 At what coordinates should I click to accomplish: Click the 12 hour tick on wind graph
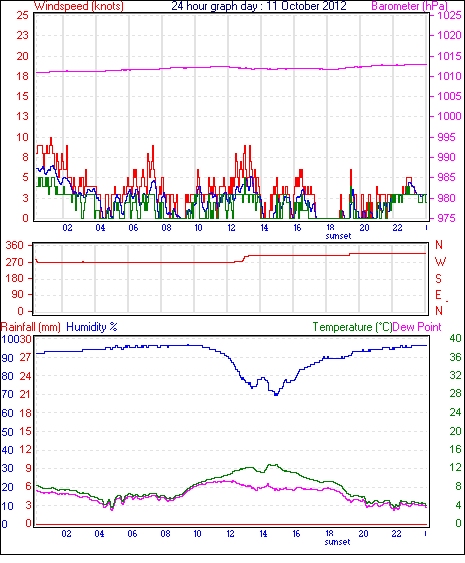[x=231, y=228]
